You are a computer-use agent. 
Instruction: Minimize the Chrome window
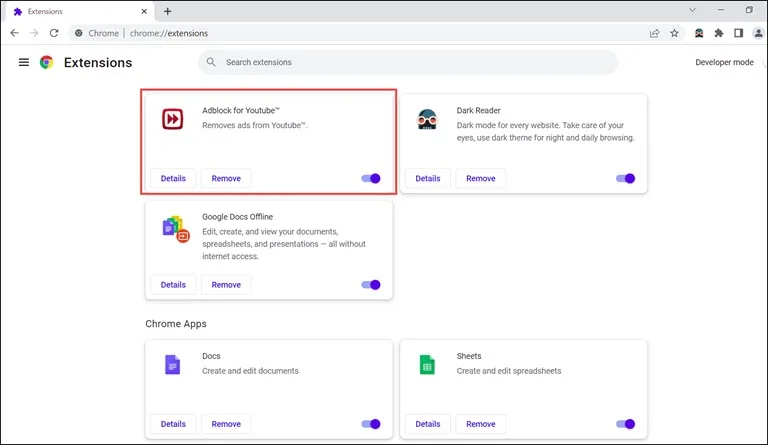(720, 10)
